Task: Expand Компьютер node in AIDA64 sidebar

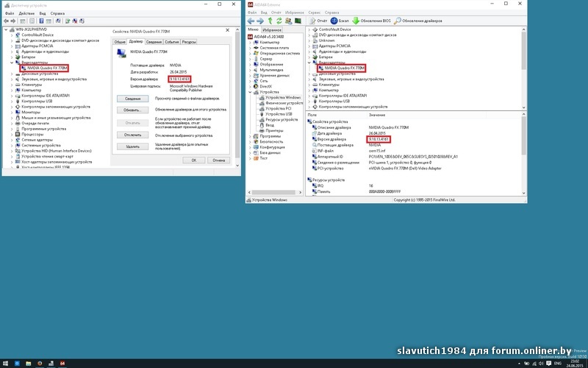Action: [x=250, y=43]
